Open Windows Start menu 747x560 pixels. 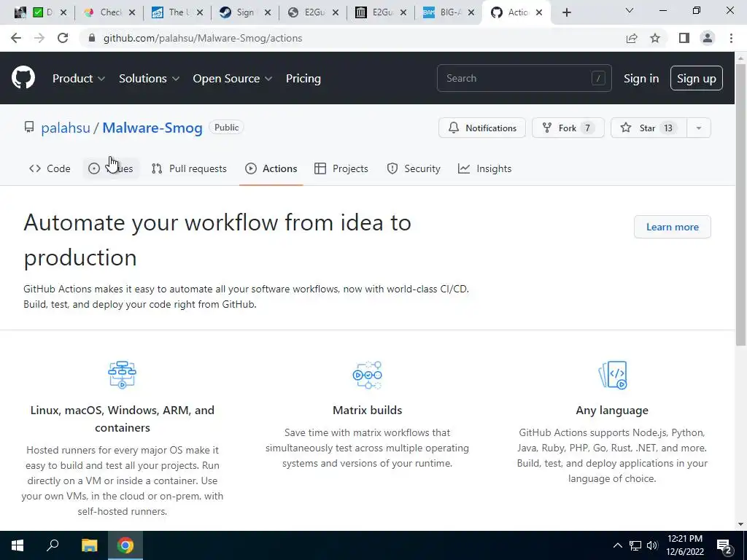pos(18,545)
